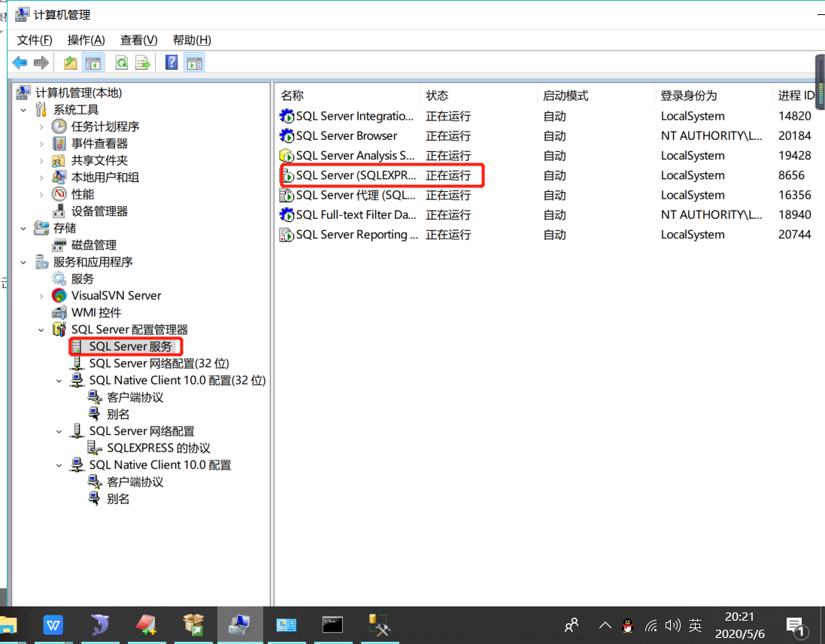This screenshot has width=825, height=644.
Task: Sort by the 启动模式 column header
Action: click(x=596, y=96)
